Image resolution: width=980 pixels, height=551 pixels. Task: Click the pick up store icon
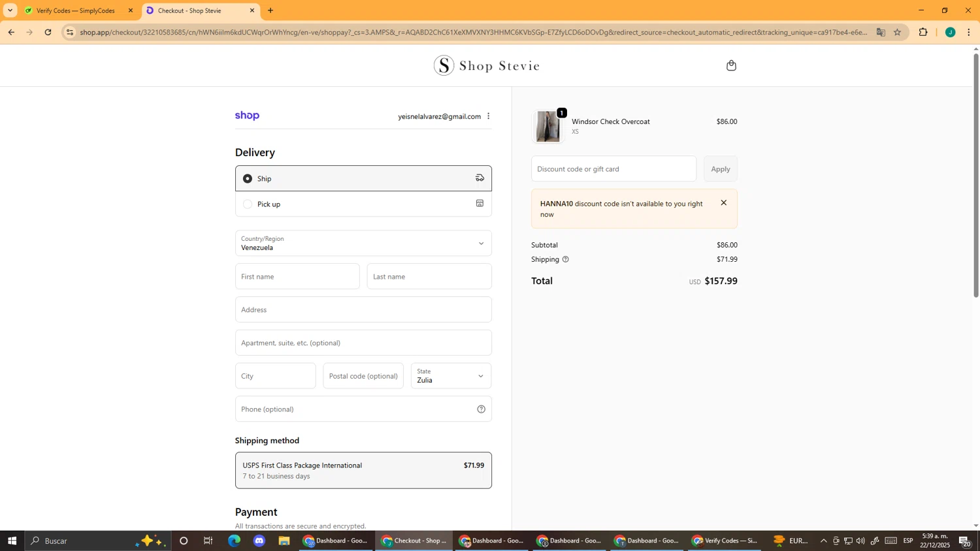point(480,204)
